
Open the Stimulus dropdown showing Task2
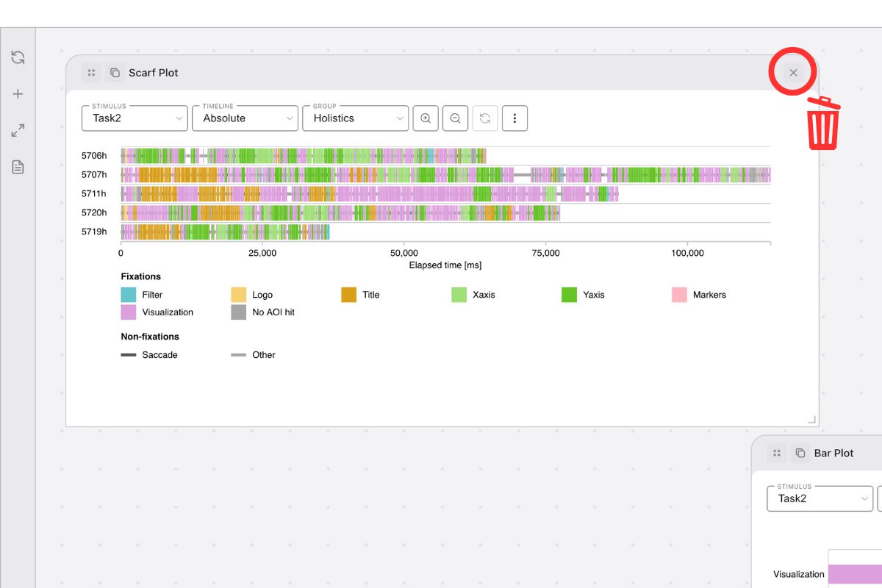tap(134, 118)
